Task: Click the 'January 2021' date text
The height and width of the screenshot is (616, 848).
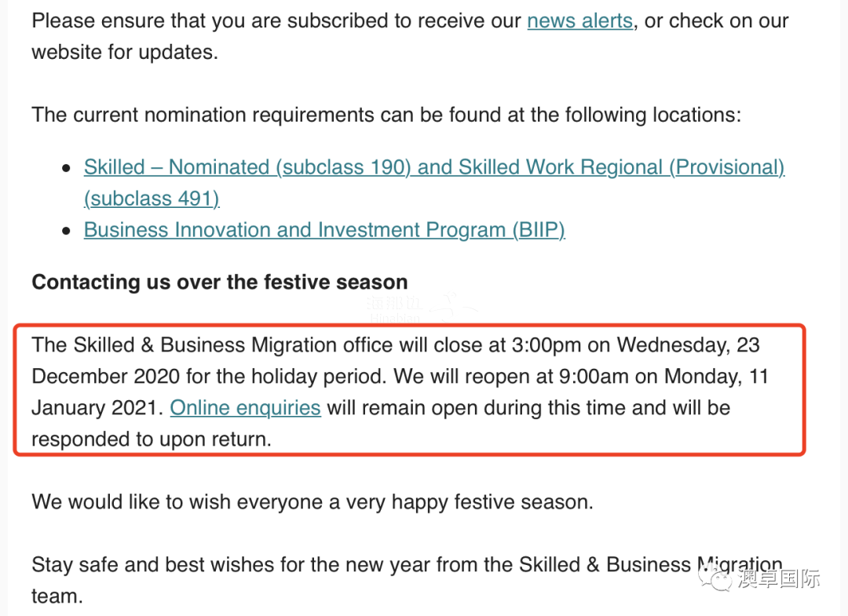Action: (93, 408)
